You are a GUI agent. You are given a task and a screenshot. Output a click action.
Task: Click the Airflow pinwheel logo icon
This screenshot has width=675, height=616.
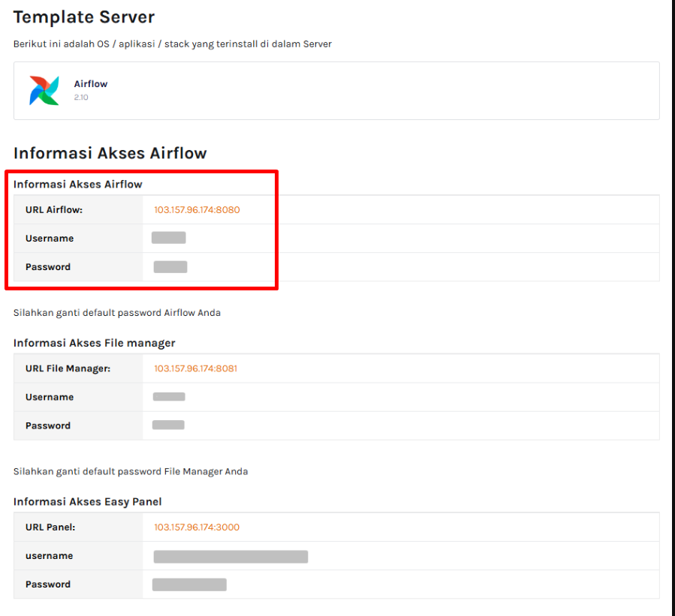(x=44, y=90)
